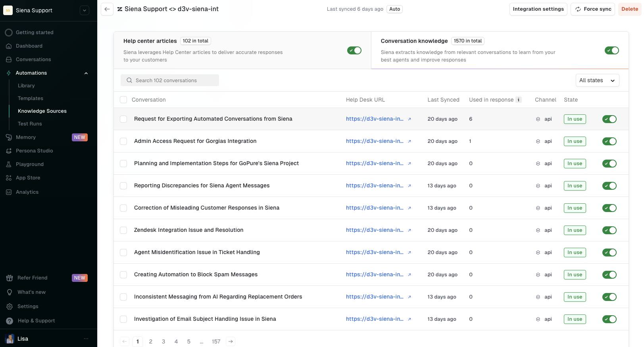Click api channel icon in Correction row
644x347 pixels.
click(538, 208)
